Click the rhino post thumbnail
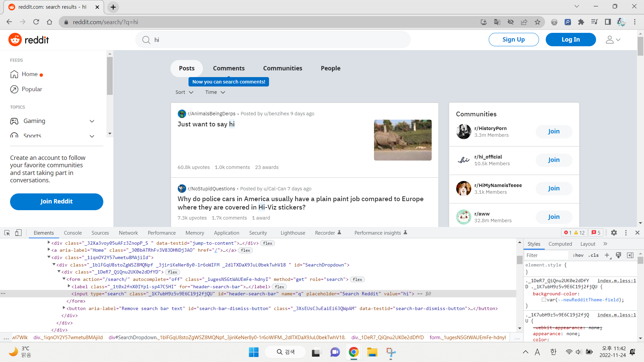 402,140
